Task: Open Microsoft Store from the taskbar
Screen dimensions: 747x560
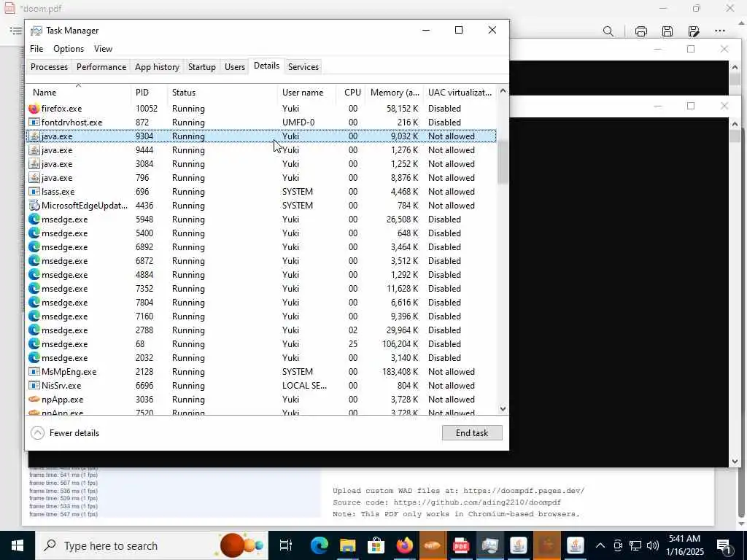Action: point(376,545)
